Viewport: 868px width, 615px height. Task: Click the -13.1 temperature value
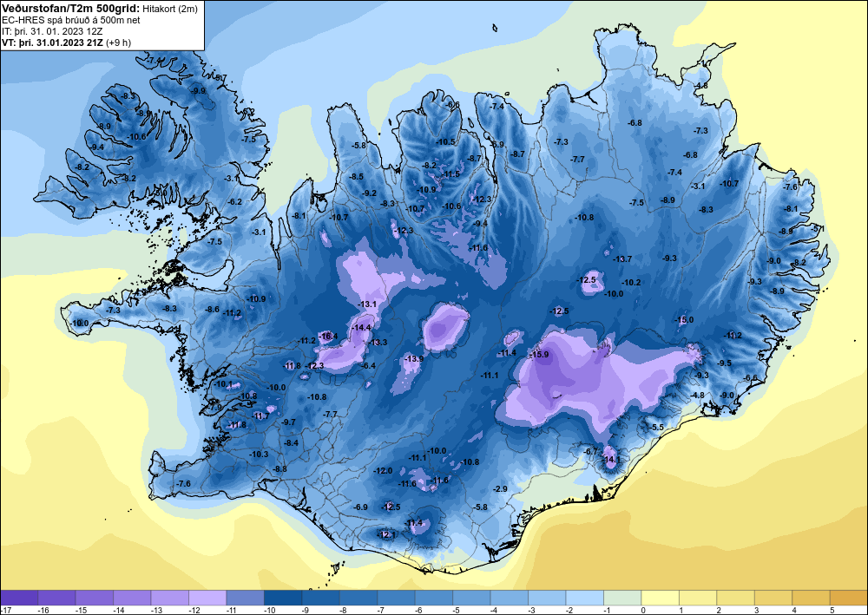pyautogui.click(x=367, y=304)
